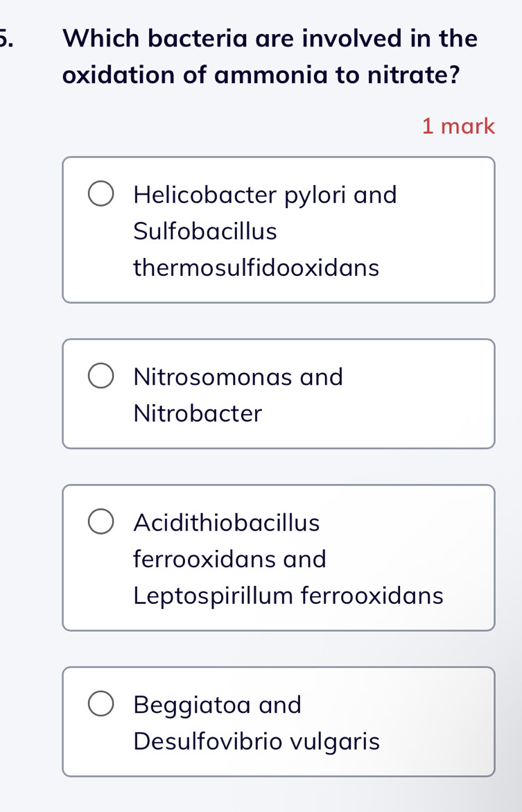Screen dimensions: 522x812
Task: Click the text thermosulfidooxidans in option one
Action: (x=256, y=268)
